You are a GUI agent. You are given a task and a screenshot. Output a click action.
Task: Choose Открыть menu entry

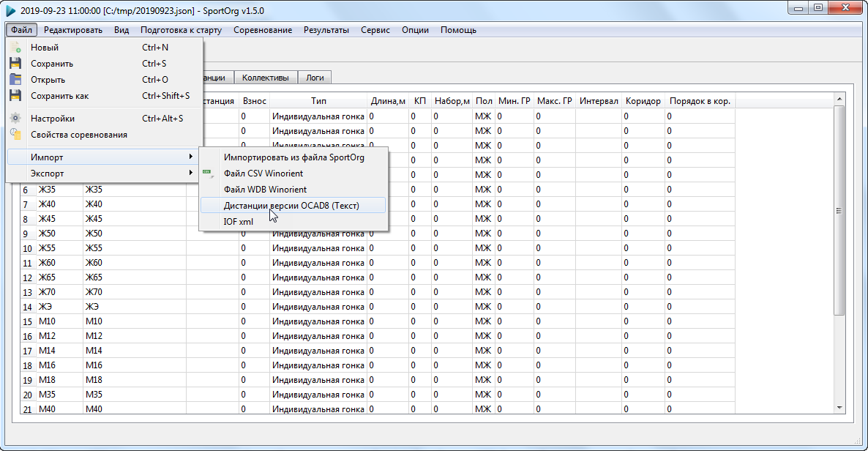pos(105,80)
